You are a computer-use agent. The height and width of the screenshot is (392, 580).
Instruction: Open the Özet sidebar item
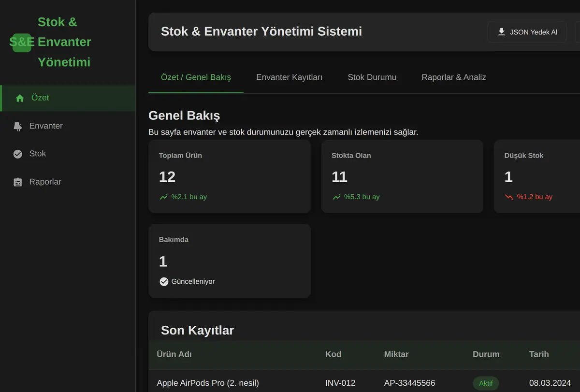click(x=68, y=98)
